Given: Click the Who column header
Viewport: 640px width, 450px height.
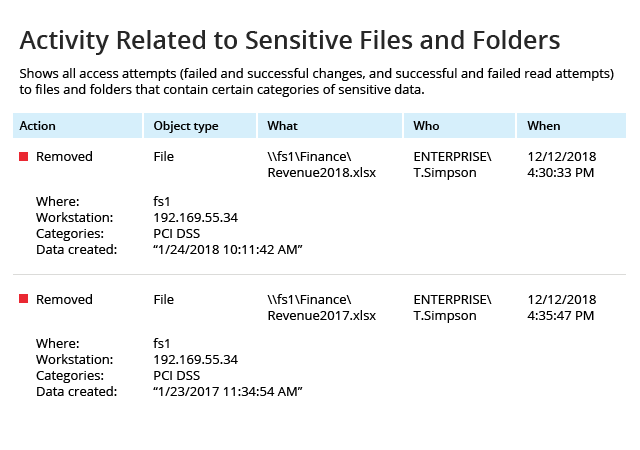Looking at the screenshot, I should (460, 126).
